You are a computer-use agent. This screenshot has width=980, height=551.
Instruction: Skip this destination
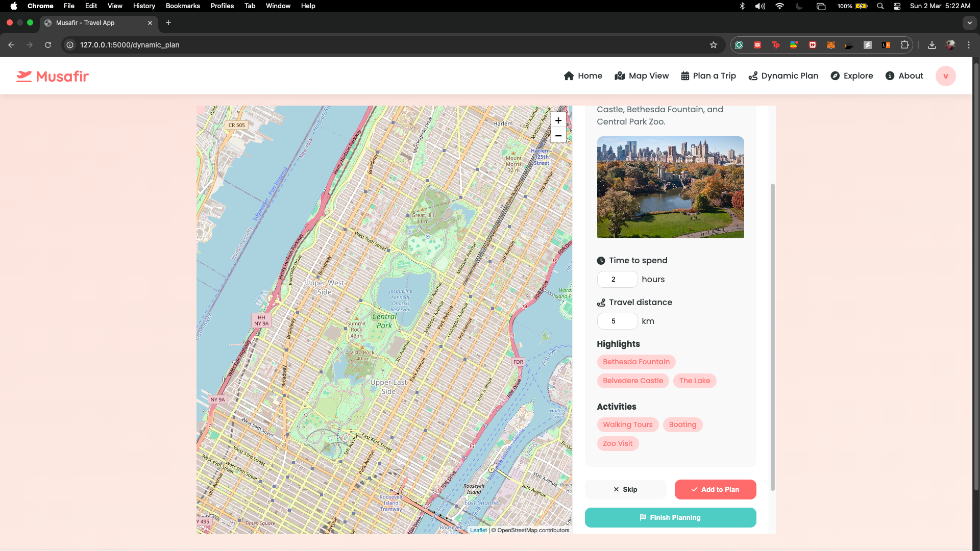625,490
